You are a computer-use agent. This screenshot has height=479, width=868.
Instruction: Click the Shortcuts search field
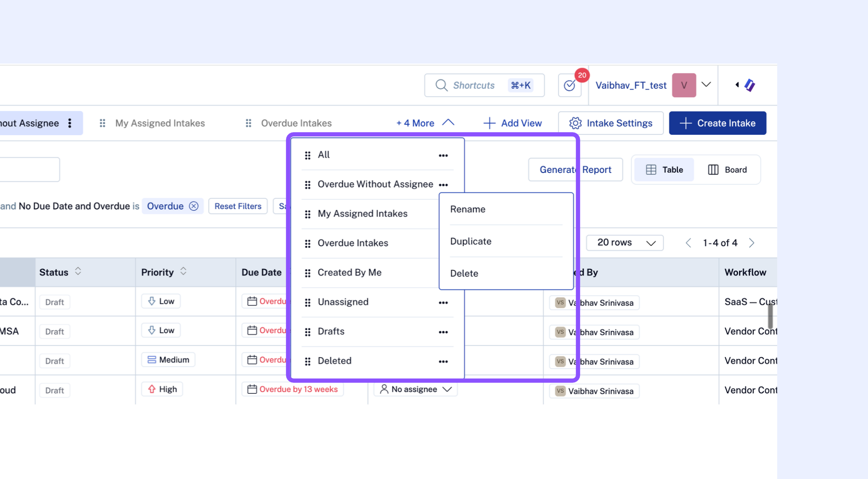(484, 85)
